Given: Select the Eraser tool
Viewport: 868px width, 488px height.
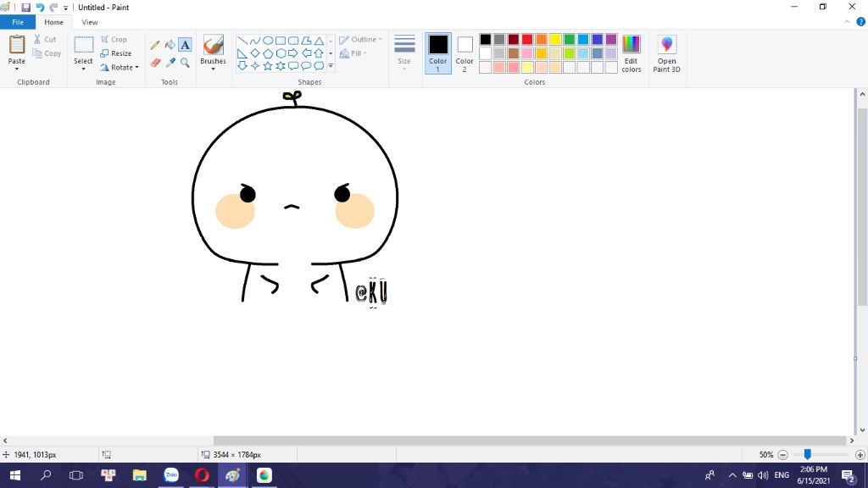Looking at the screenshot, I should tap(156, 63).
